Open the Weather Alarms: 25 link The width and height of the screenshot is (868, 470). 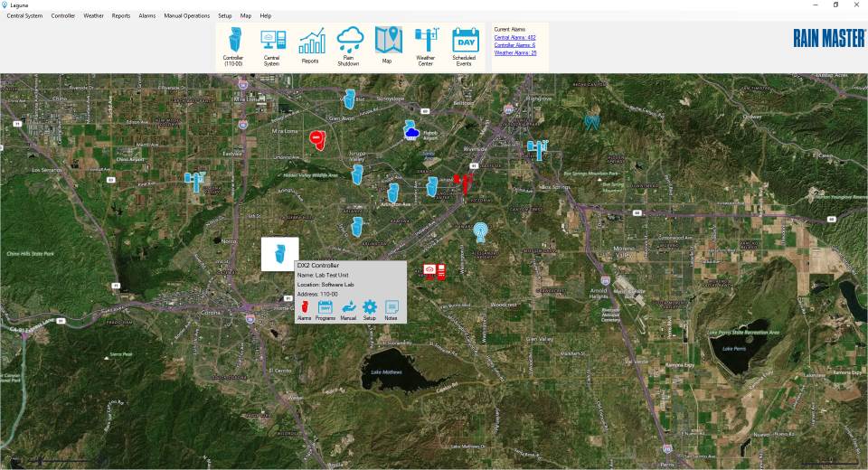[515, 52]
